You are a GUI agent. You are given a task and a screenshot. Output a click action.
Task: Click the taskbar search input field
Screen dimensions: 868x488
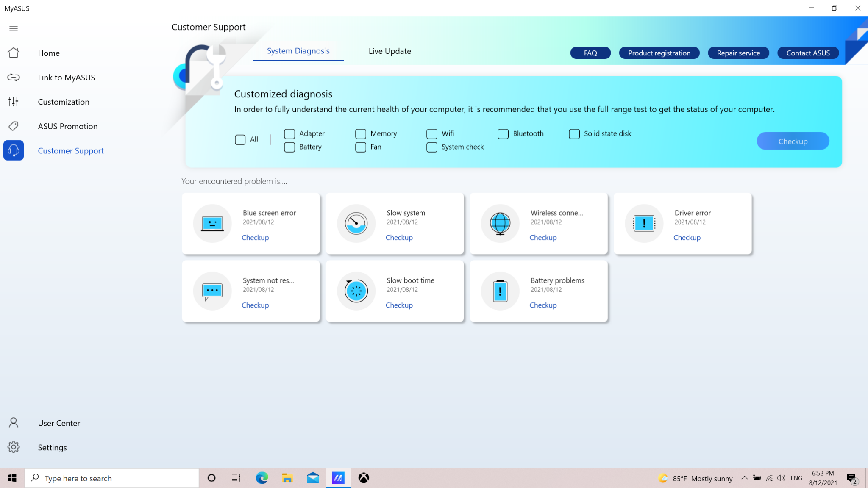click(112, 478)
